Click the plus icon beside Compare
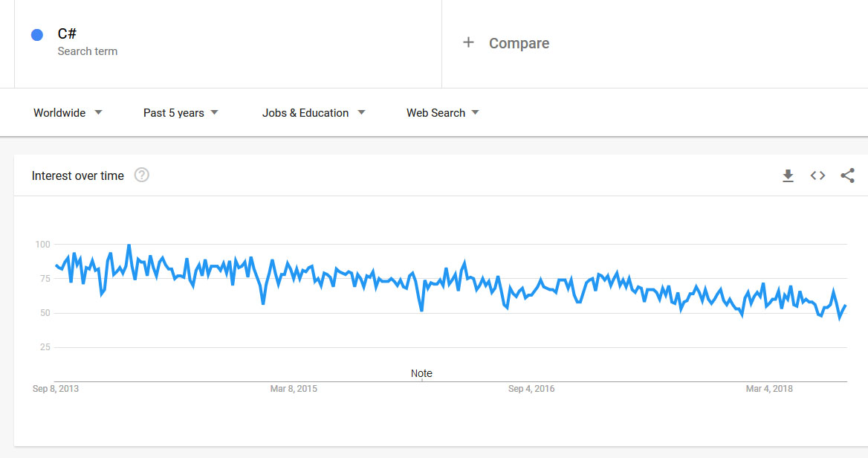The width and height of the screenshot is (868, 458). pyautogui.click(x=468, y=43)
